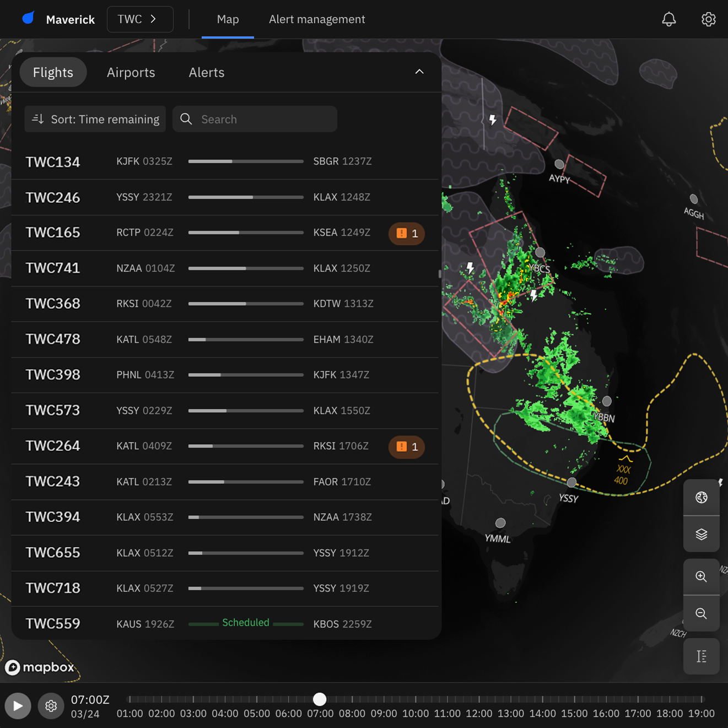The height and width of the screenshot is (728, 728).
Task: Click the TWC165 alert badge
Action: [407, 234]
